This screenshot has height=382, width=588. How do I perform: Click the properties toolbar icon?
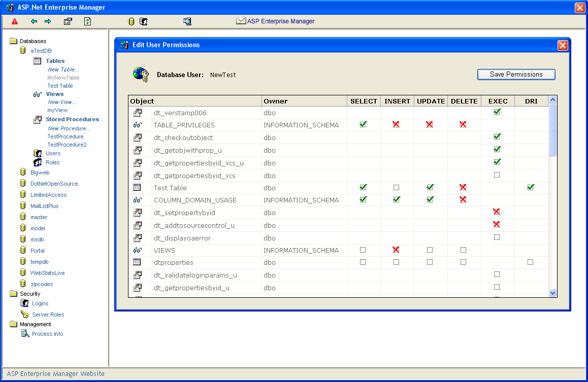pyautogui.click(x=68, y=21)
